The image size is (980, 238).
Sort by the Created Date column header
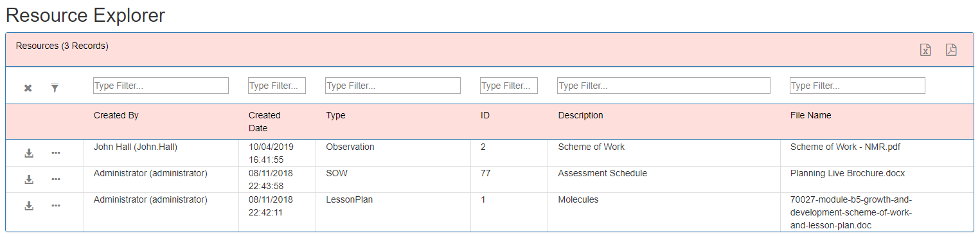click(265, 122)
